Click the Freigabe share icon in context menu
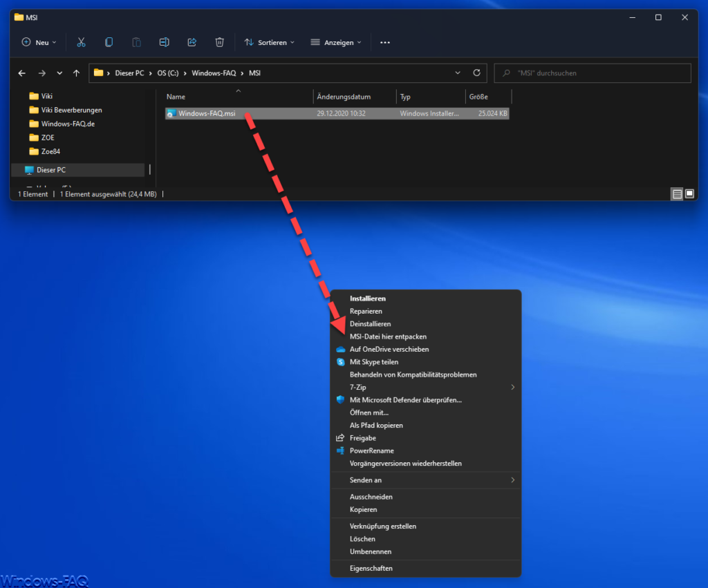 [x=340, y=438]
